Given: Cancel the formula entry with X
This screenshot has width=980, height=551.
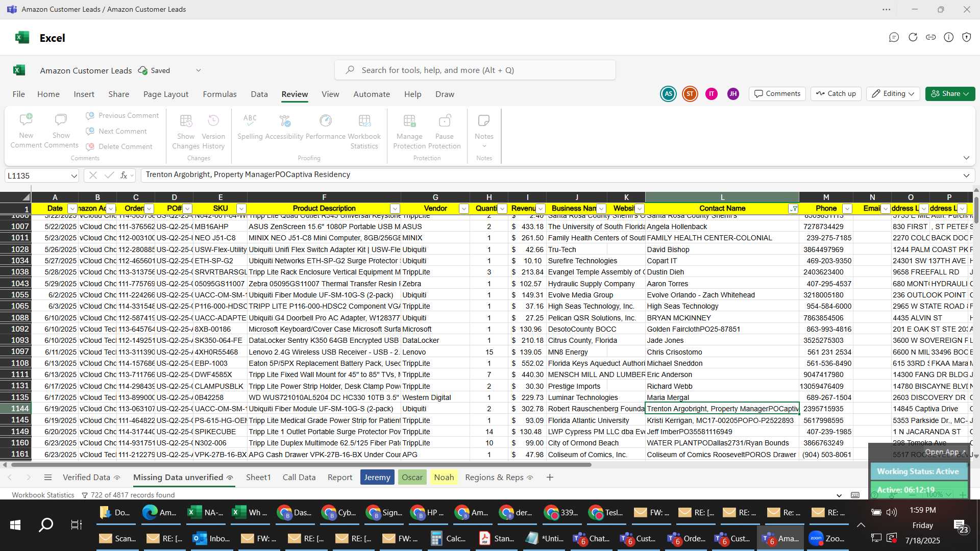Looking at the screenshot, I should 93,175.
